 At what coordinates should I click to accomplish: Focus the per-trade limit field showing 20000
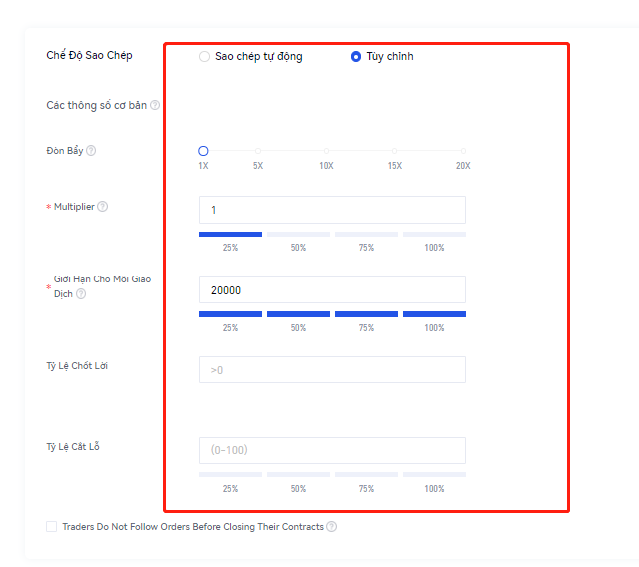(332, 290)
